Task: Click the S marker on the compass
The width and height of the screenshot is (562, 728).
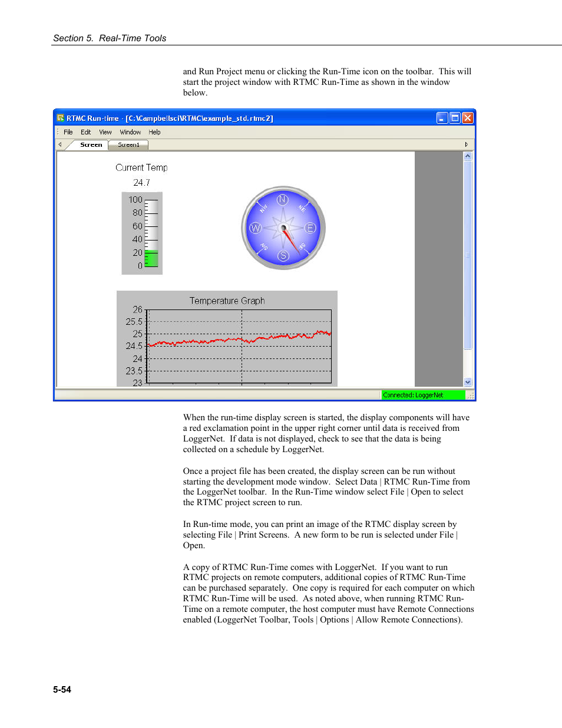Action: tap(283, 256)
